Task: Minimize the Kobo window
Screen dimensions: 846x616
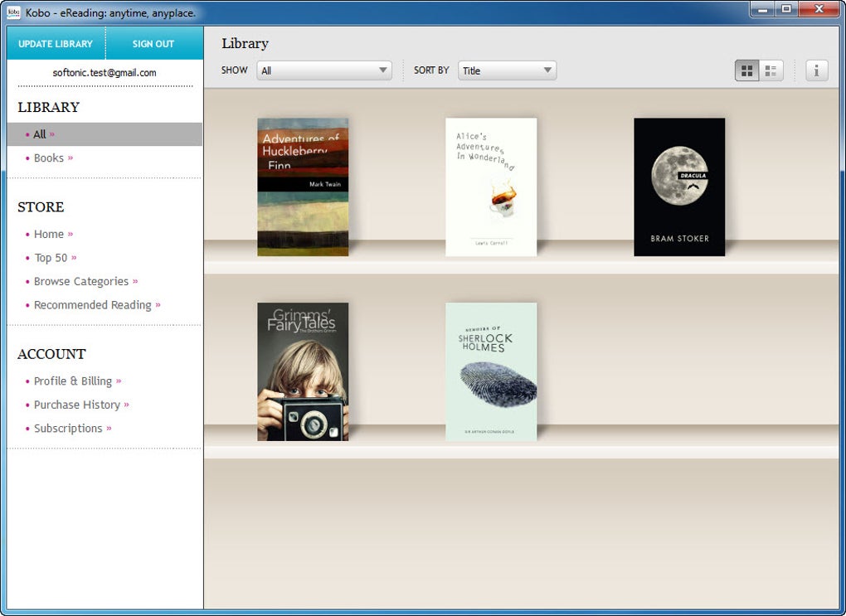Action: (x=763, y=9)
